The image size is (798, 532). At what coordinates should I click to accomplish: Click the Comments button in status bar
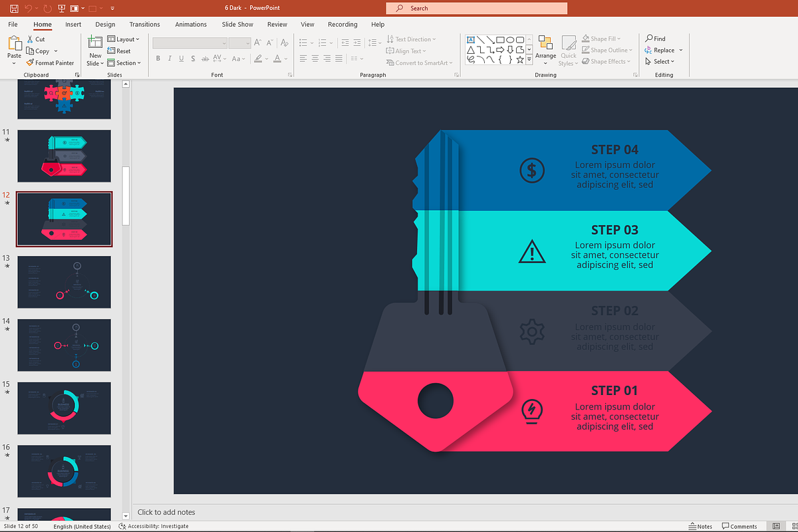click(x=739, y=526)
